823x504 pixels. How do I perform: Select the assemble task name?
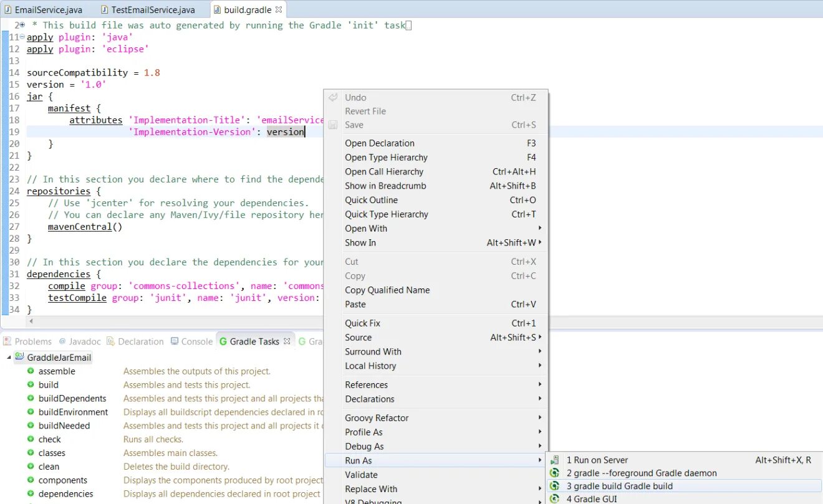point(57,371)
